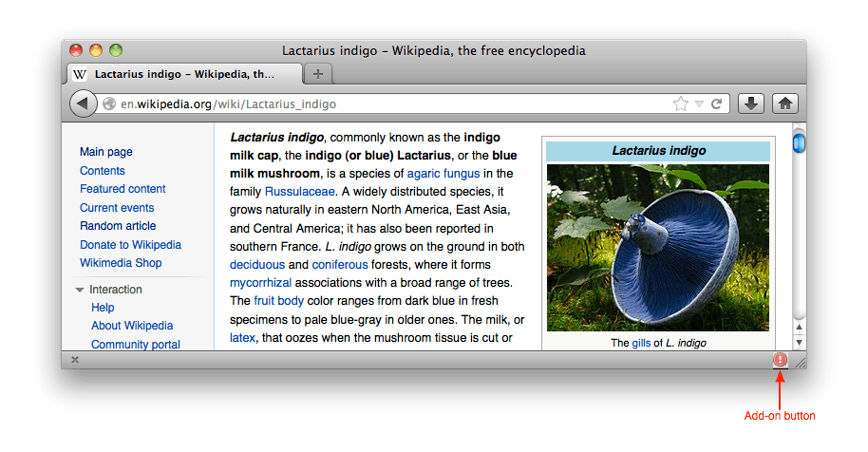Click the yellow minimize window button
This screenshot has width=868, height=452.
click(x=96, y=50)
